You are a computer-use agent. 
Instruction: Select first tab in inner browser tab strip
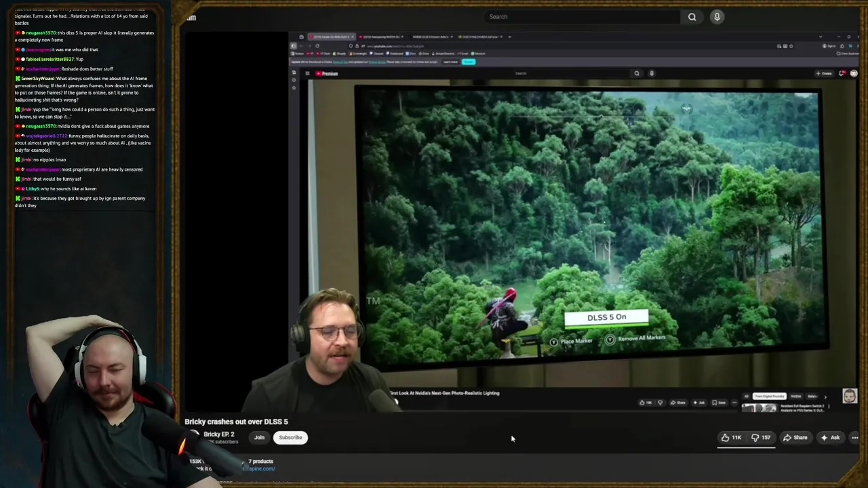point(330,37)
